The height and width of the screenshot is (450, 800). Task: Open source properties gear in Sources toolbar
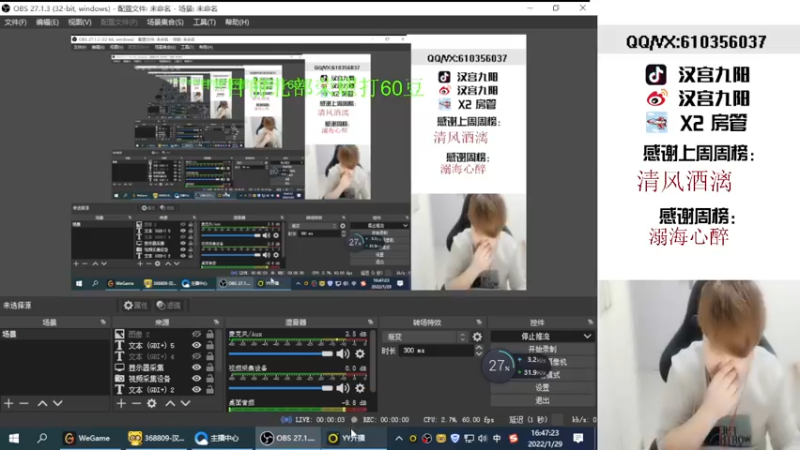[152, 403]
